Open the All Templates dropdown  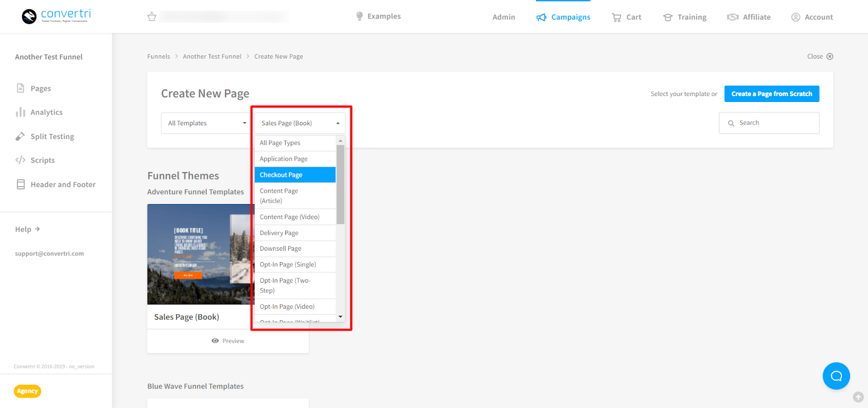pyautogui.click(x=207, y=123)
